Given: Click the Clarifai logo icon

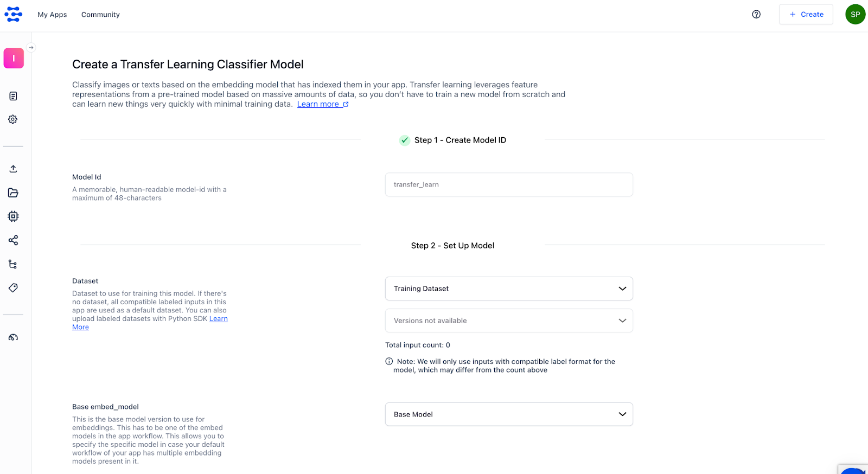Looking at the screenshot, I should click(x=14, y=15).
